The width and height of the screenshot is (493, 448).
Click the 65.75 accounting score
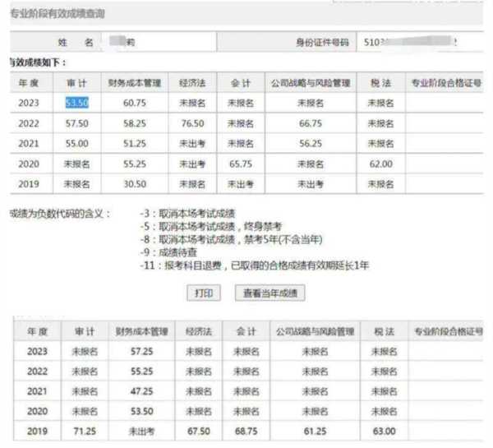pyautogui.click(x=241, y=164)
